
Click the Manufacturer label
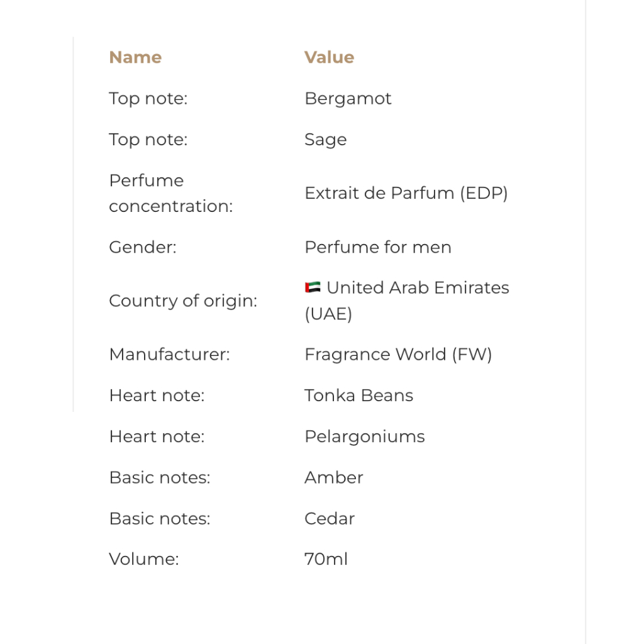pos(169,355)
